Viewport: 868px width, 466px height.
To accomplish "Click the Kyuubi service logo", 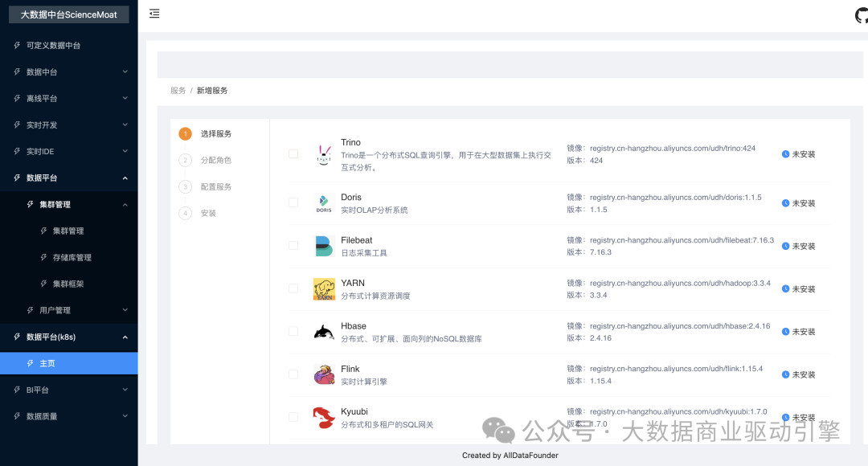I will [323, 417].
